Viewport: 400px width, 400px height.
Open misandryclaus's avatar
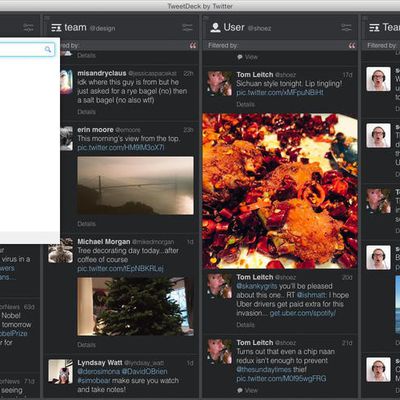point(66,82)
